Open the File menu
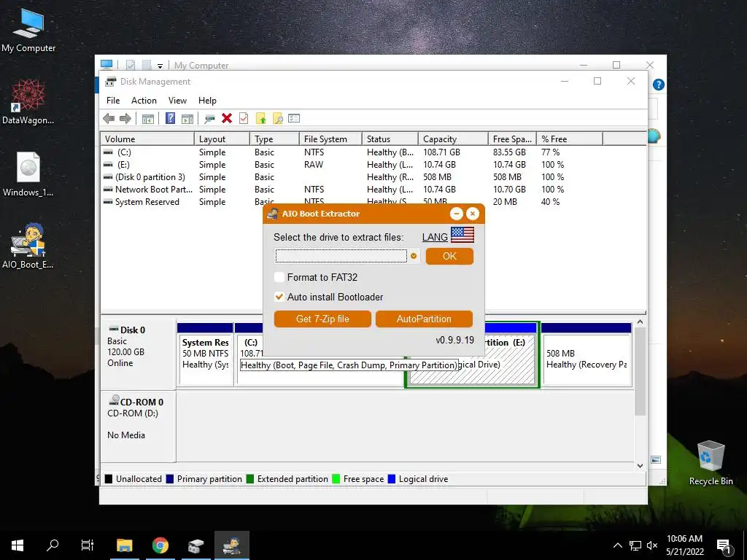Screen dimensions: 747x560 113,101
